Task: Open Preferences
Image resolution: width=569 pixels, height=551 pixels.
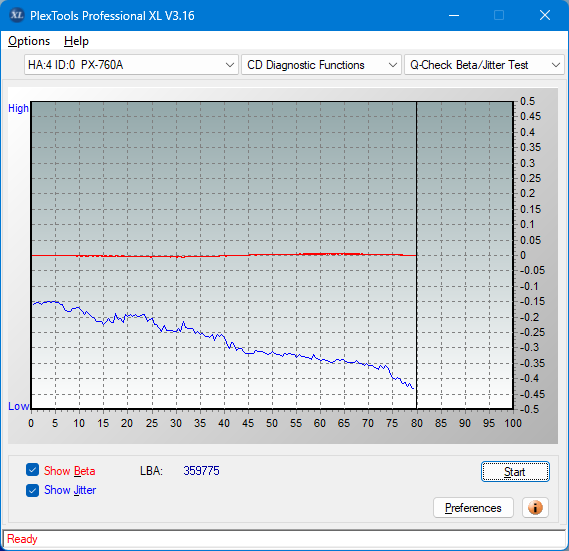Action: [473, 507]
